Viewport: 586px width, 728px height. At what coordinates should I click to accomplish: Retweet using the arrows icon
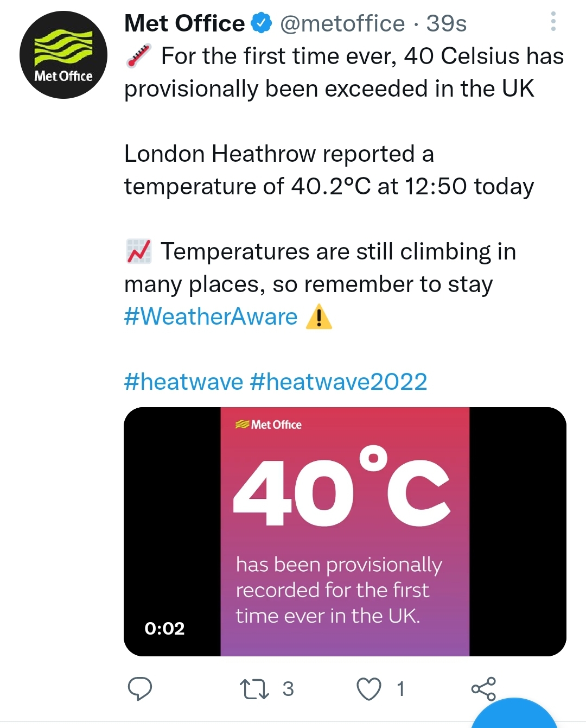pyautogui.click(x=254, y=689)
